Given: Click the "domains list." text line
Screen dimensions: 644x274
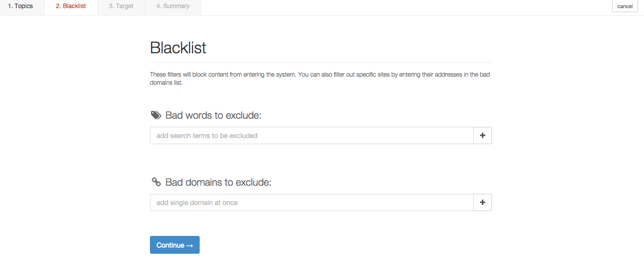Looking at the screenshot, I should (x=166, y=83).
